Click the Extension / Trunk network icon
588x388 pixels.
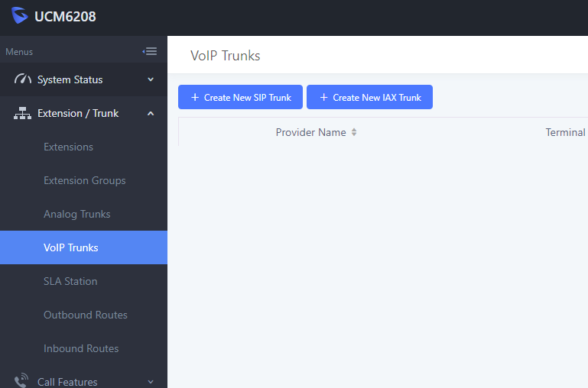pos(22,113)
